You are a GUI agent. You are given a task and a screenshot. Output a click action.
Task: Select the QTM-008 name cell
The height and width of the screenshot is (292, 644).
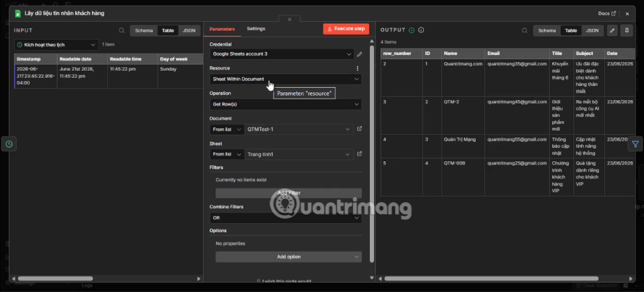[x=463, y=177]
